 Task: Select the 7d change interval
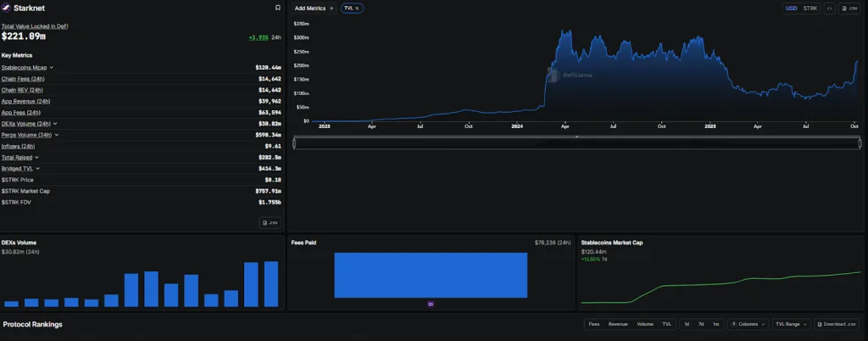click(701, 324)
